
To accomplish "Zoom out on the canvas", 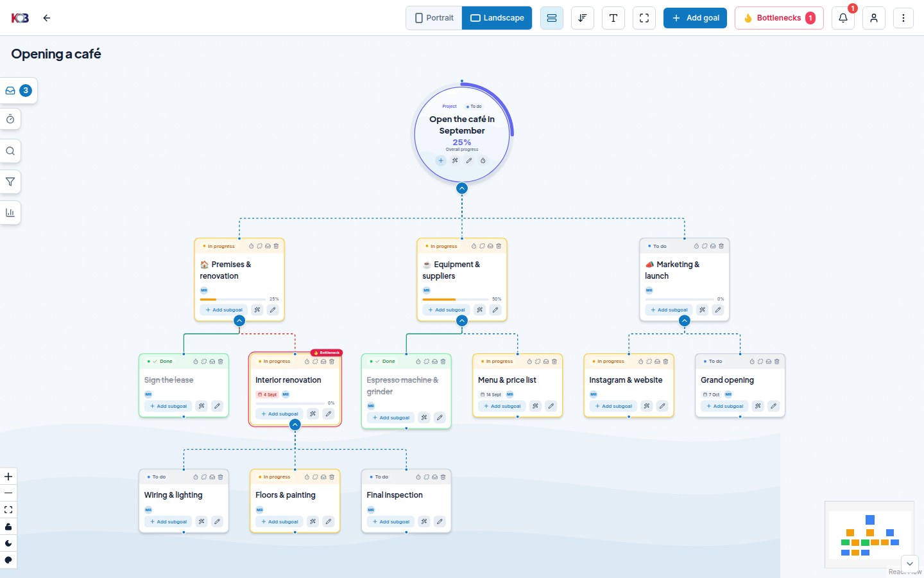I will pos(8,493).
